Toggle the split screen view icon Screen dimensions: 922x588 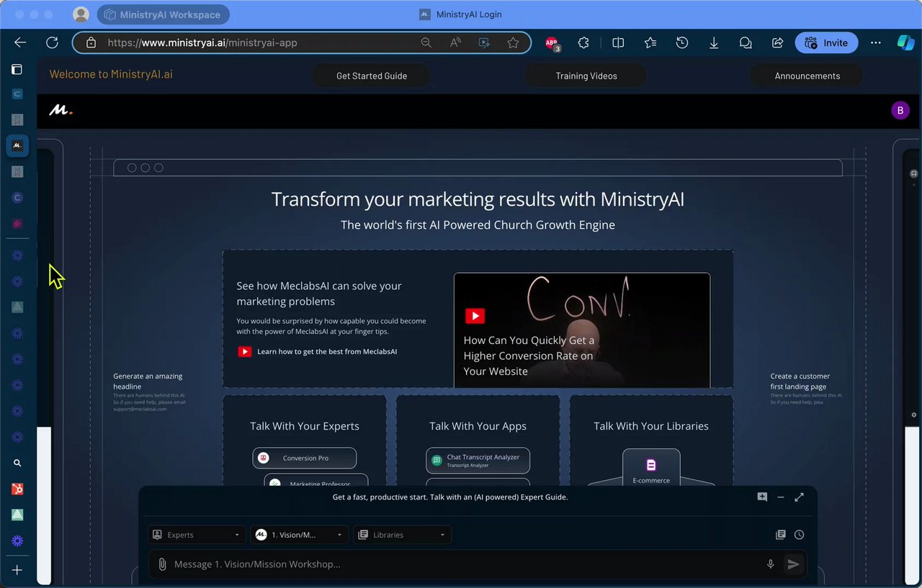(x=618, y=42)
